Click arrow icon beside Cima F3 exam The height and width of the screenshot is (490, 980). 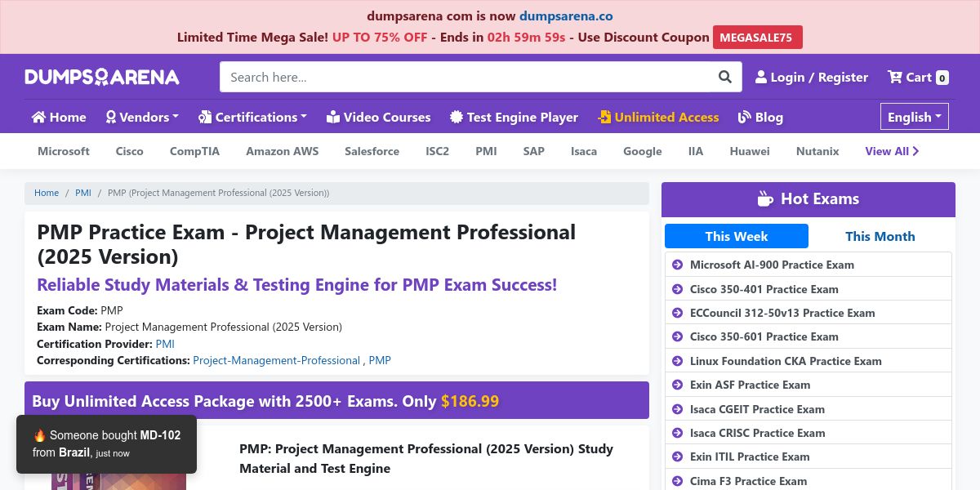click(677, 481)
